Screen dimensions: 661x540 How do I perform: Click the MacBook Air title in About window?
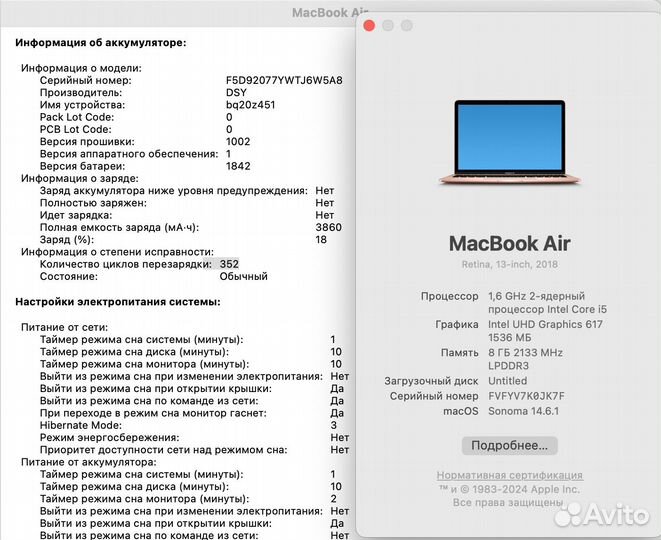click(510, 244)
